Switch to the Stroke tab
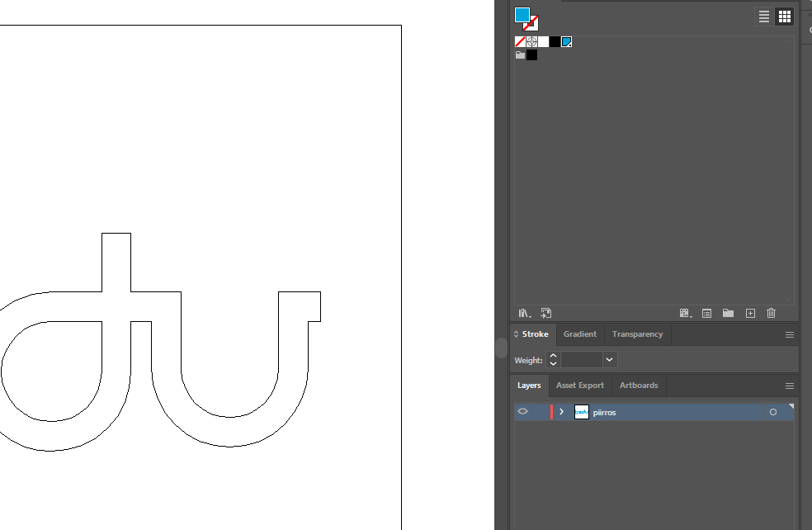Viewport: 812px width, 530px height. (x=535, y=334)
